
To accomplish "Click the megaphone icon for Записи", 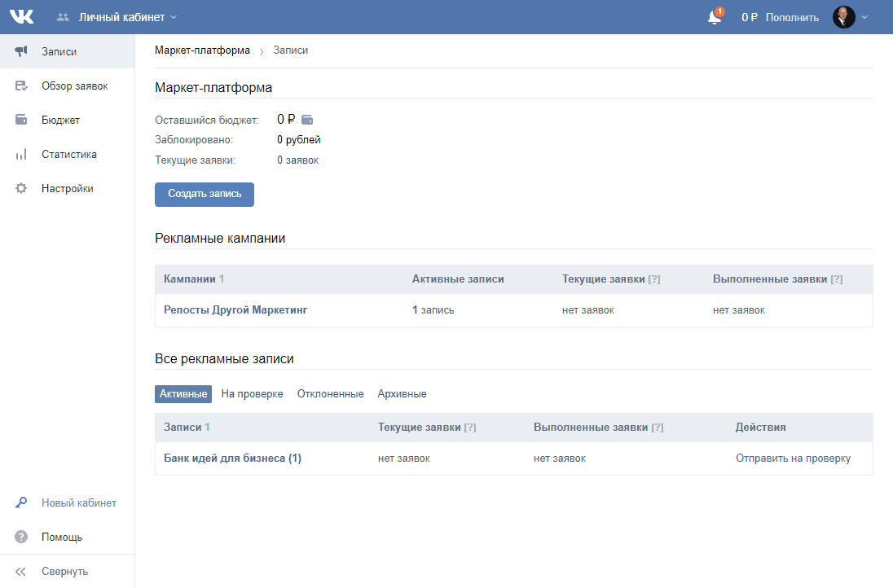I will tap(22, 51).
